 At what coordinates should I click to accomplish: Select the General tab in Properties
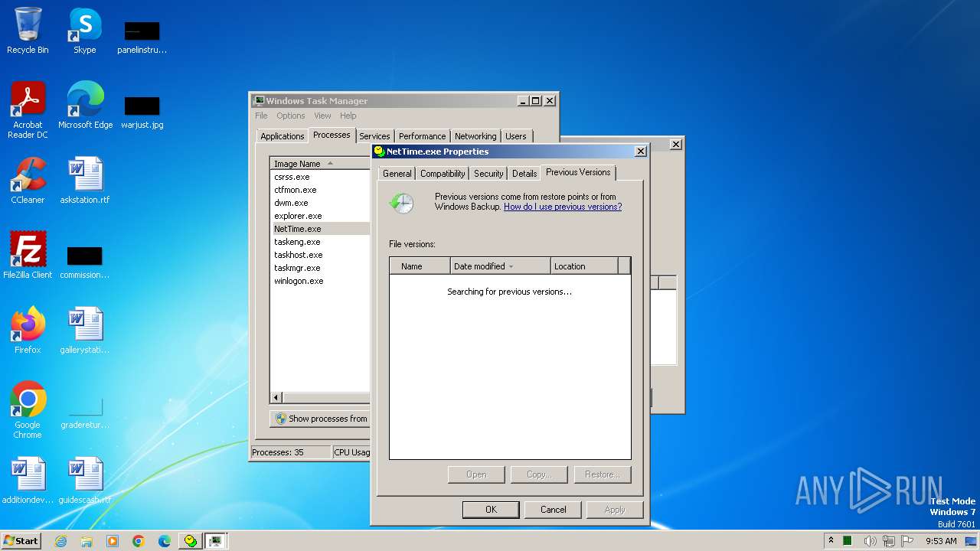coord(397,174)
